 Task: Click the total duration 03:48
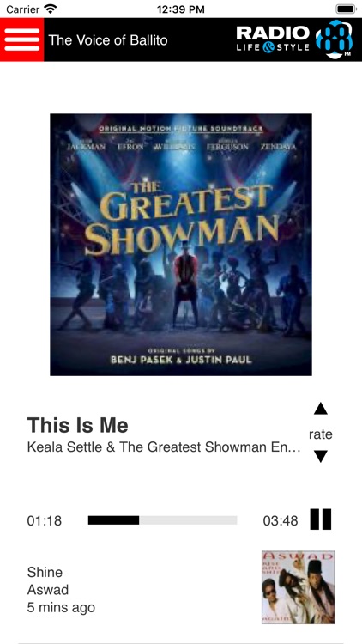pos(281,521)
